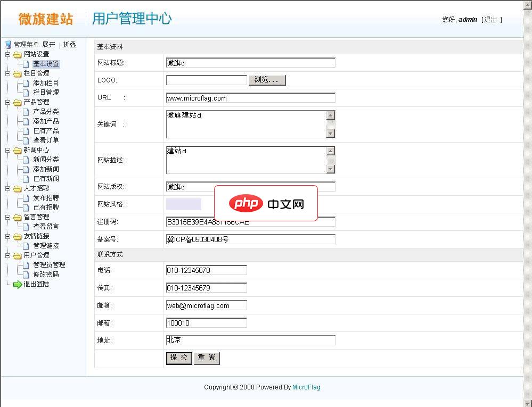Click the folder icon beside 产品管理
Image resolution: width=532 pixels, height=407 pixels.
[17, 102]
